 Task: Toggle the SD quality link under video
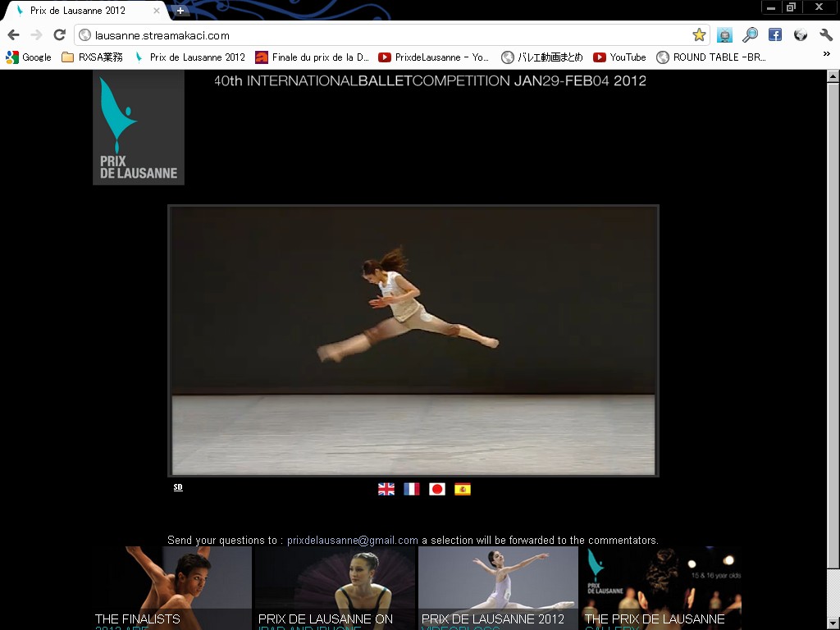tap(178, 487)
